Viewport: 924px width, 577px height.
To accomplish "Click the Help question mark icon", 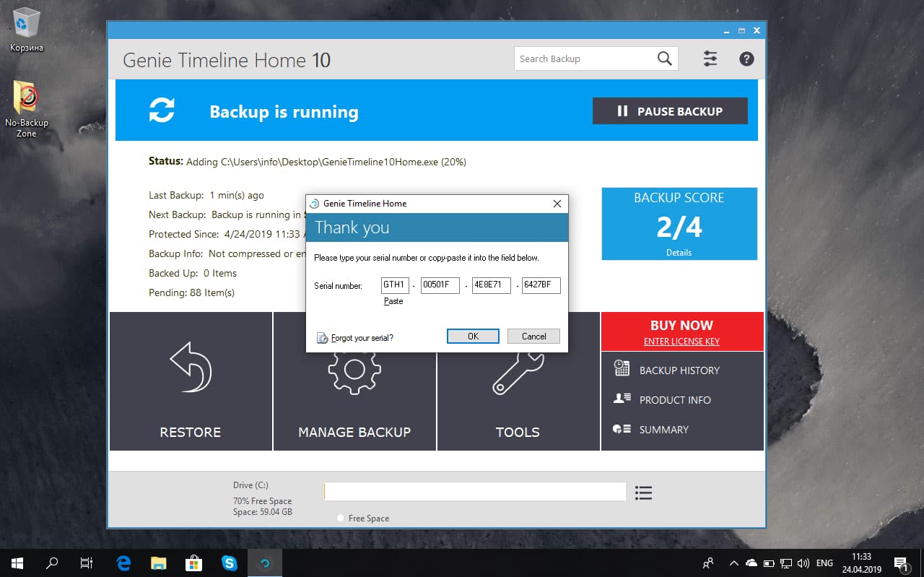I will 746,58.
